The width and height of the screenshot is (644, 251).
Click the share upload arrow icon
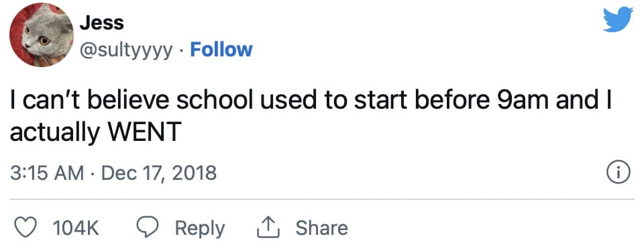[x=268, y=228]
